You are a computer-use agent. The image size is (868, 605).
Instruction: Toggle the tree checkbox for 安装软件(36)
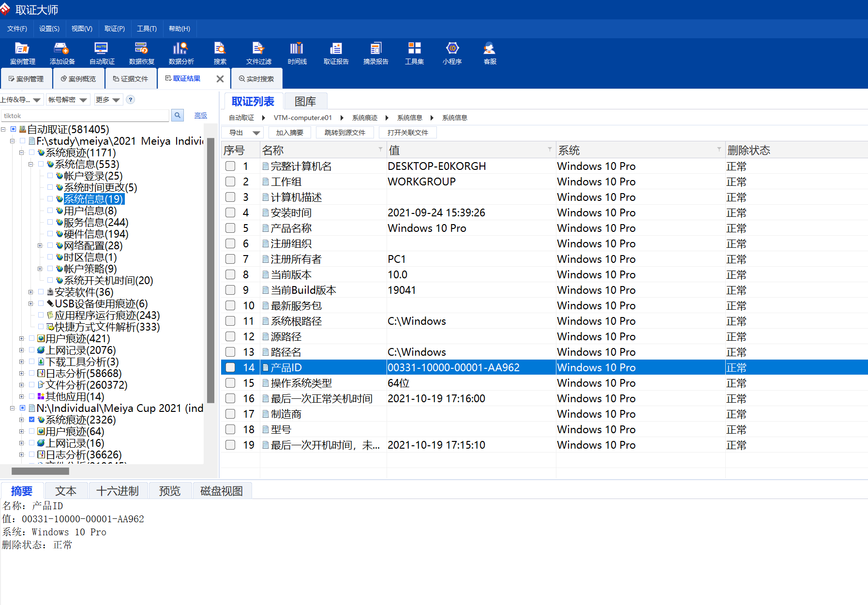pyautogui.click(x=41, y=292)
